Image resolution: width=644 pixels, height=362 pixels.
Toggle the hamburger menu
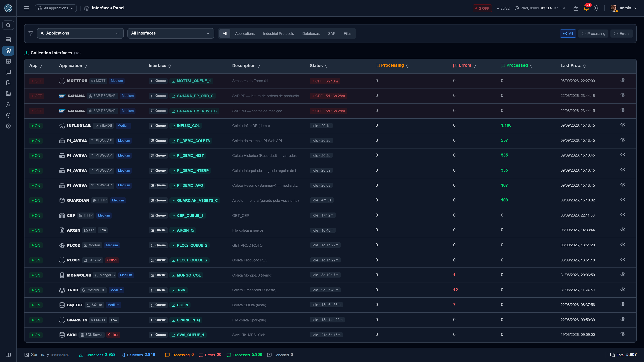point(26,8)
